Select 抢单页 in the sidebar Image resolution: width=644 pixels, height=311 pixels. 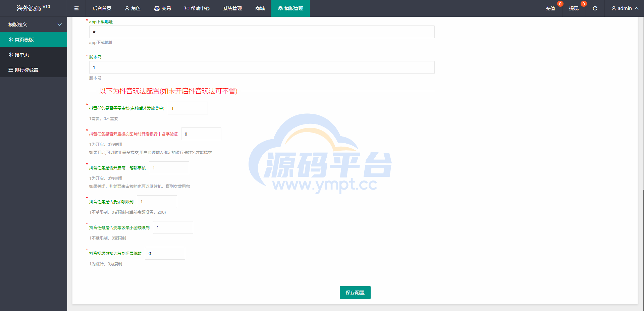pyautogui.click(x=34, y=55)
